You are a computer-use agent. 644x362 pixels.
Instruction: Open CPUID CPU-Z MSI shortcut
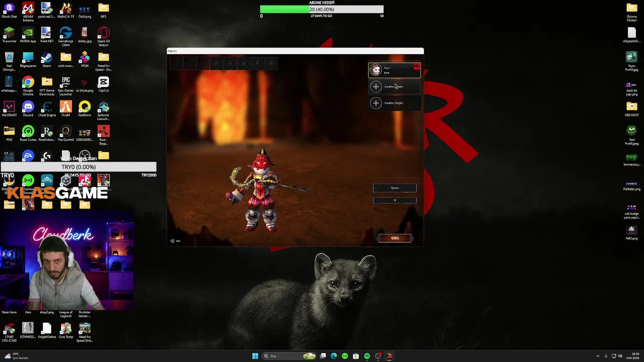tap(9, 332)
